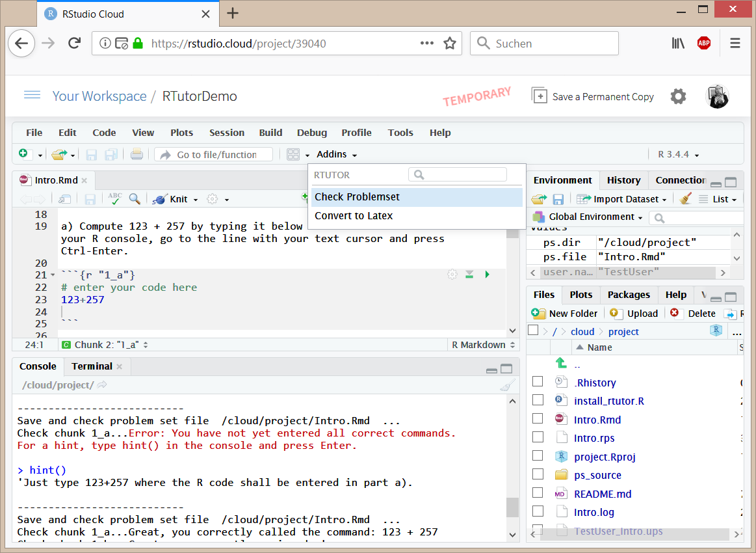Open the editor settings gear icon next to Knit

(x=212, y=199)
